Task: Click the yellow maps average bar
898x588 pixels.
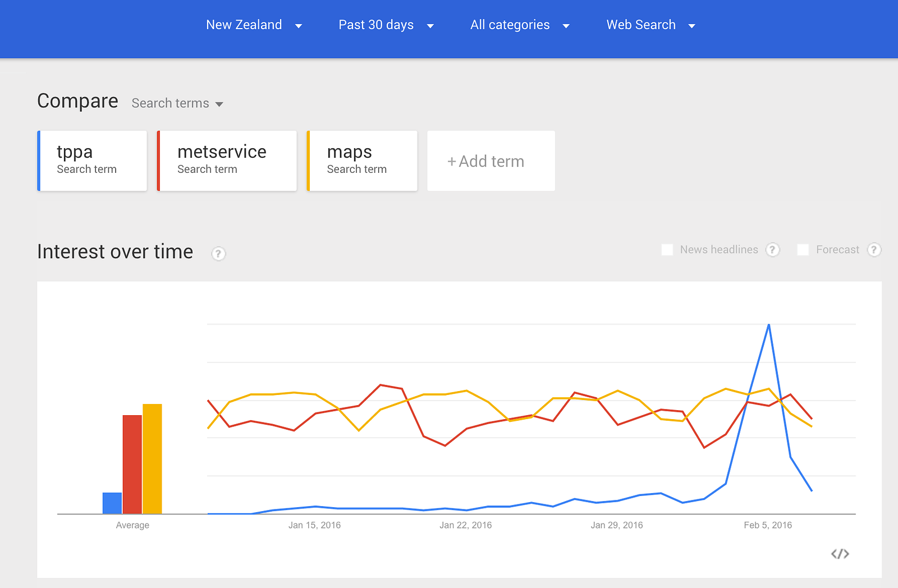Action: coord(152,459)
